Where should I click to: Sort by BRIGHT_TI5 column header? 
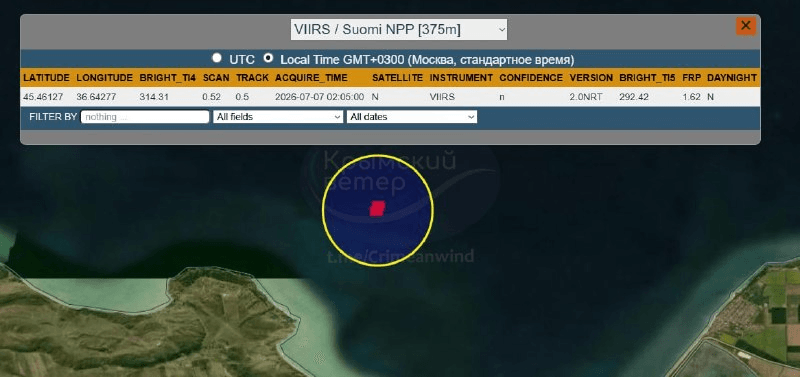pos(647,78)
